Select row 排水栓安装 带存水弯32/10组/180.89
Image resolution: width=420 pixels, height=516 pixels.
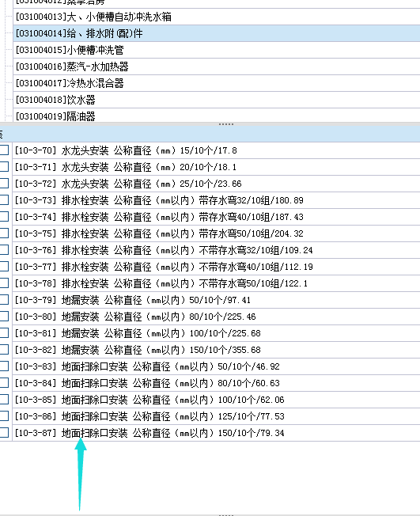(216, 200)
